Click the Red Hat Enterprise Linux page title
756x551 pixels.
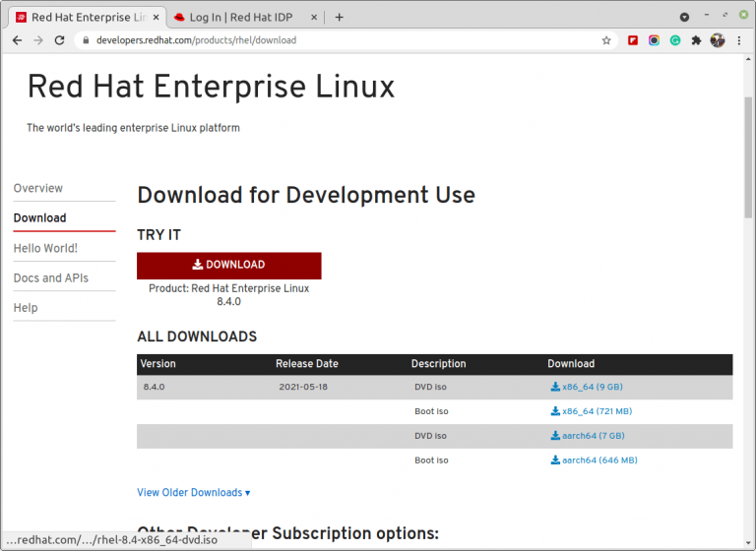[212, 87]
